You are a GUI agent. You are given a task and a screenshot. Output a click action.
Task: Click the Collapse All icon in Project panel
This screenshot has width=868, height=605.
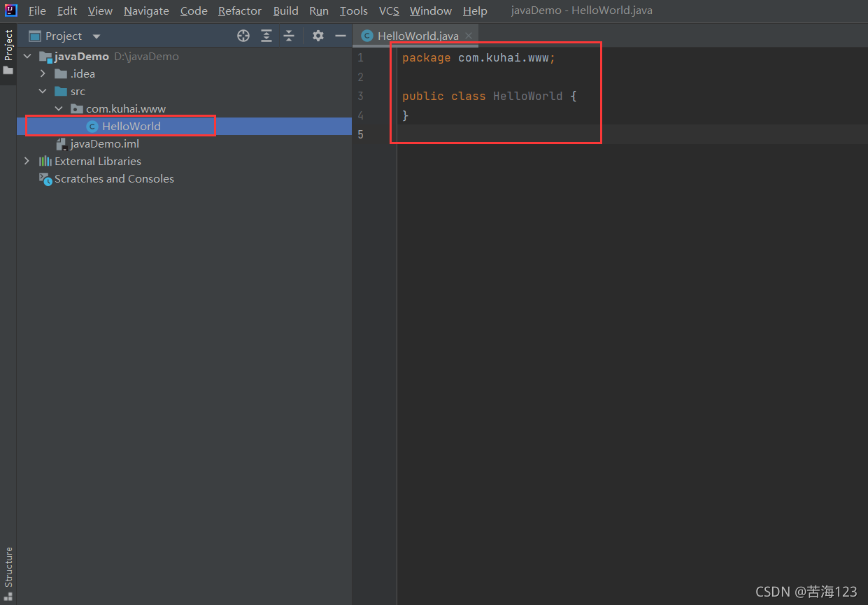289,36
